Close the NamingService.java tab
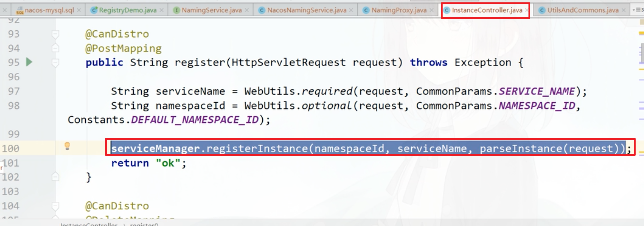 coord(247,10)
